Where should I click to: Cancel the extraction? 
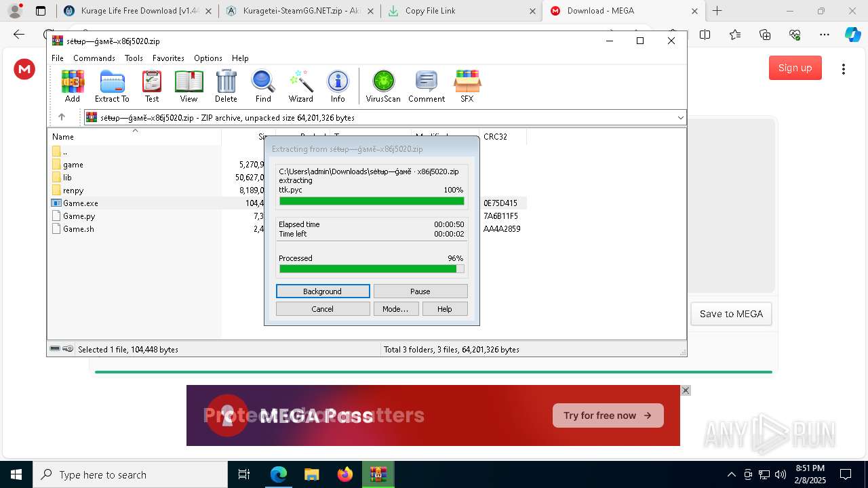[x=323, y=309]
